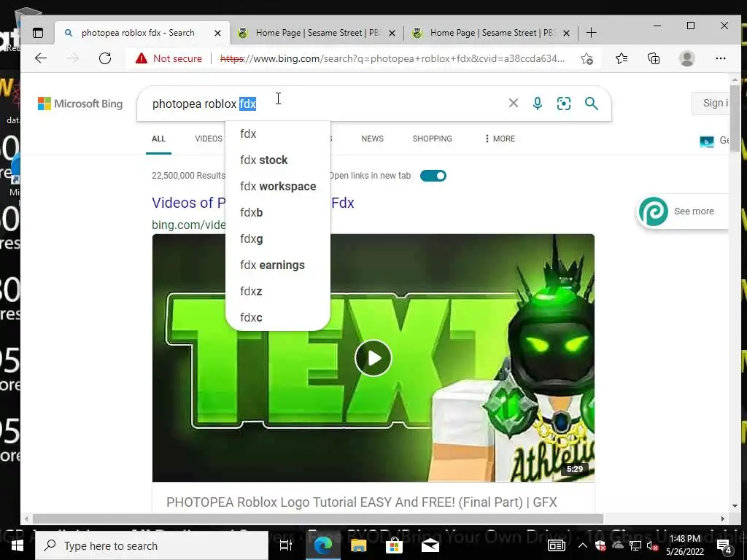The image size is (747, 560).
Task: Click the muted volume tray icon
Action: coord(652,546)
